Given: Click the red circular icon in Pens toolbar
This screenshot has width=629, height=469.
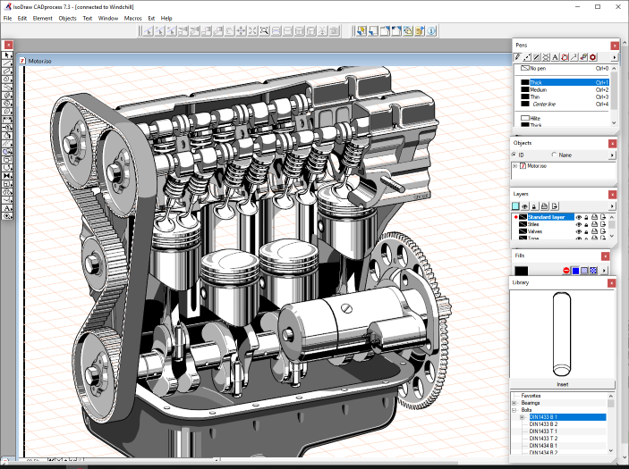Looking at the screenshot, I should point(593,58).
